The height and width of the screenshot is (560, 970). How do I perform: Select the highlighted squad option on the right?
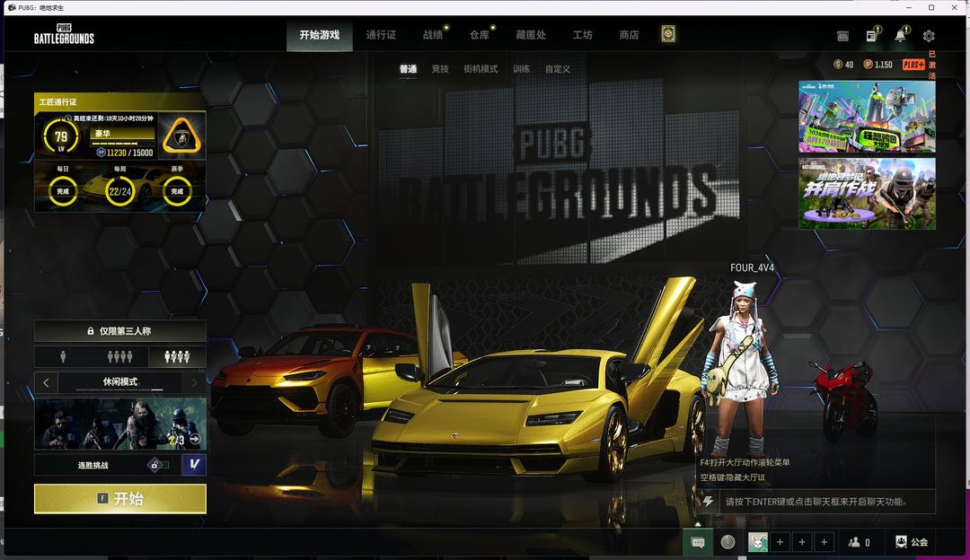click(x=177, y=356)
